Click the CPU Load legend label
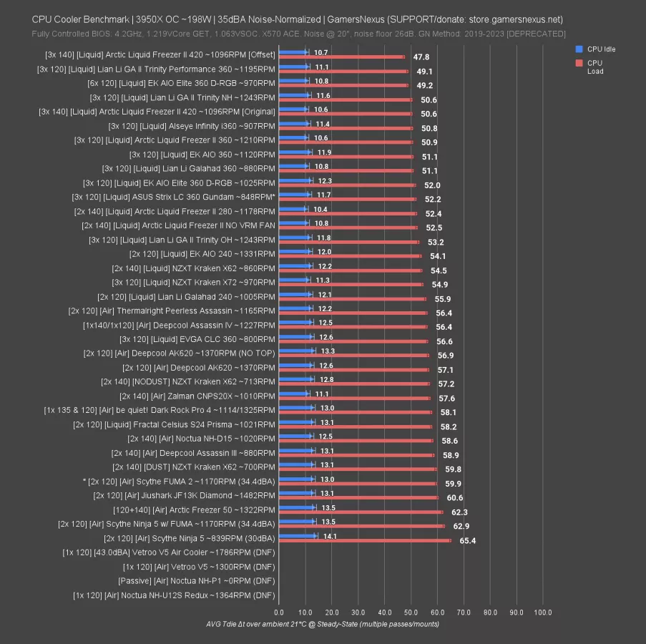This screenshot has width=646, height=644. coord(595,67)
